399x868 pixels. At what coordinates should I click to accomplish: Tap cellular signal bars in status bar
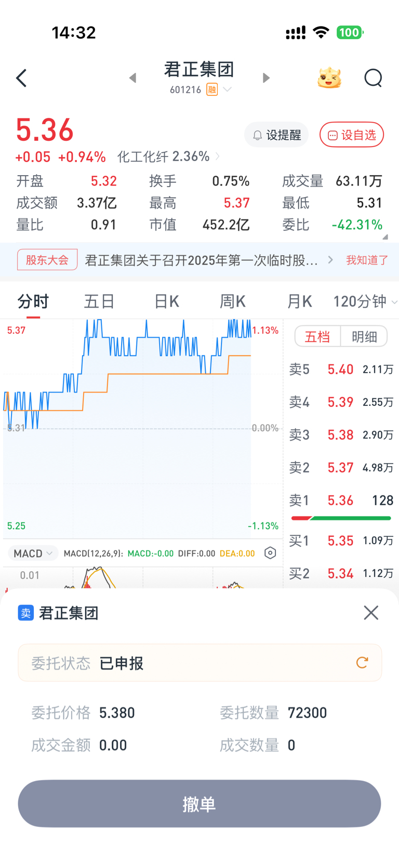point(296,33)
